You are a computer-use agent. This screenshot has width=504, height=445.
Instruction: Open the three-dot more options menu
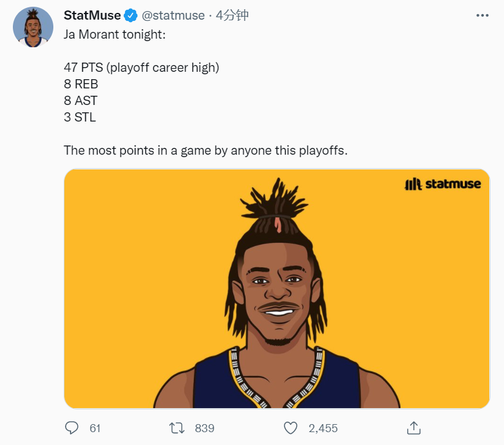pyautogui.click(x=482, y=15)
